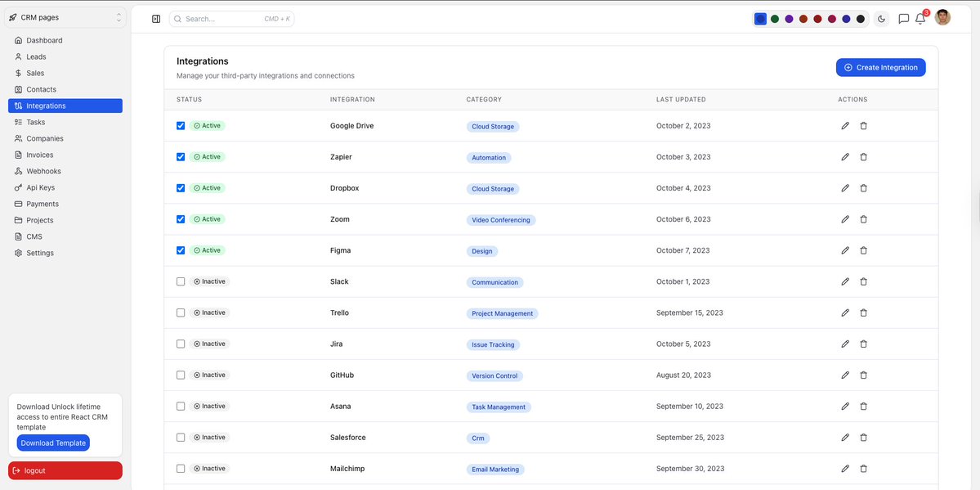The image size is (980, 490).
Task: Delete the Slack integration using the trash icon
Action: tap(863, 281)
